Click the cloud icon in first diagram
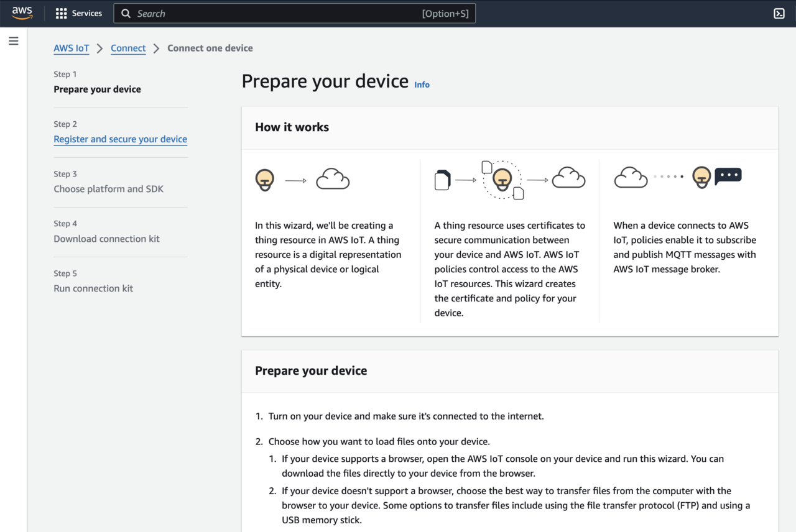The height and width of the screenshot is (532, 796). 333,180
